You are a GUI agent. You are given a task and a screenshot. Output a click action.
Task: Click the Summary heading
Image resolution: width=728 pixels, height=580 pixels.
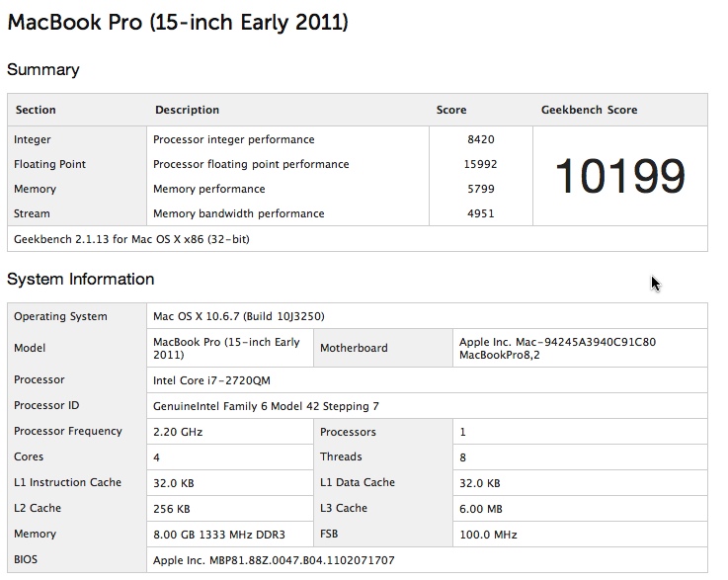coord(43,69)
